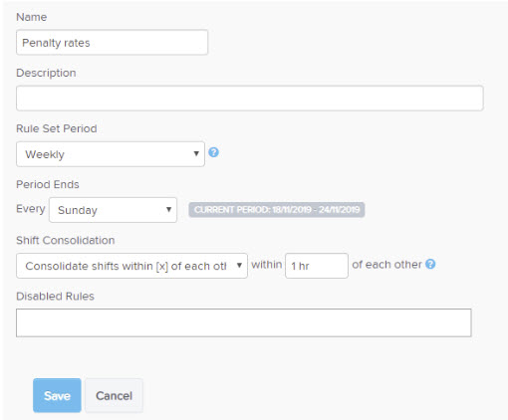This screenshot has height=420, width=508.
Task: Click into the empty Description field
Action: click(x=250, y=99)
